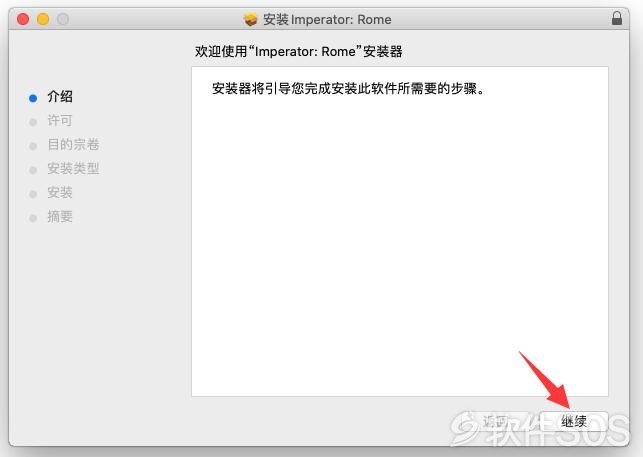Minimize the installer with yellow button
The height and width of the screenshot is (457, 643).
43,19
